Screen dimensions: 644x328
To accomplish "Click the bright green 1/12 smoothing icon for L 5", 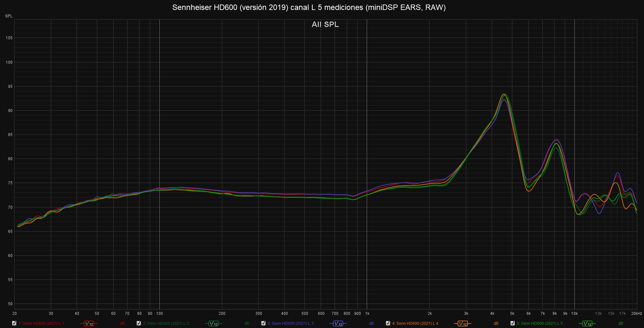I will pos(587,323).
